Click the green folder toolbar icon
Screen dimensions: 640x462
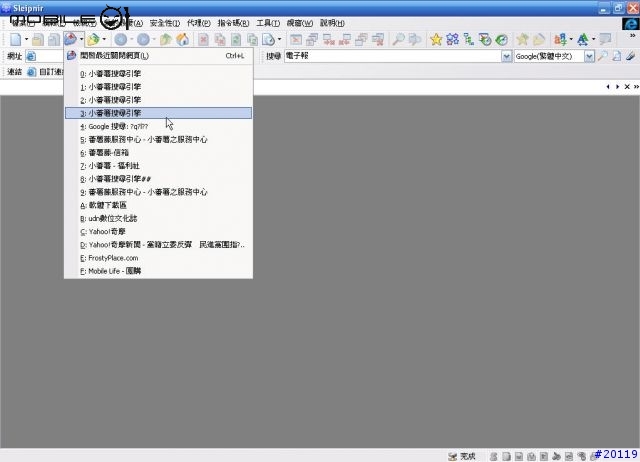coord(93,40)
